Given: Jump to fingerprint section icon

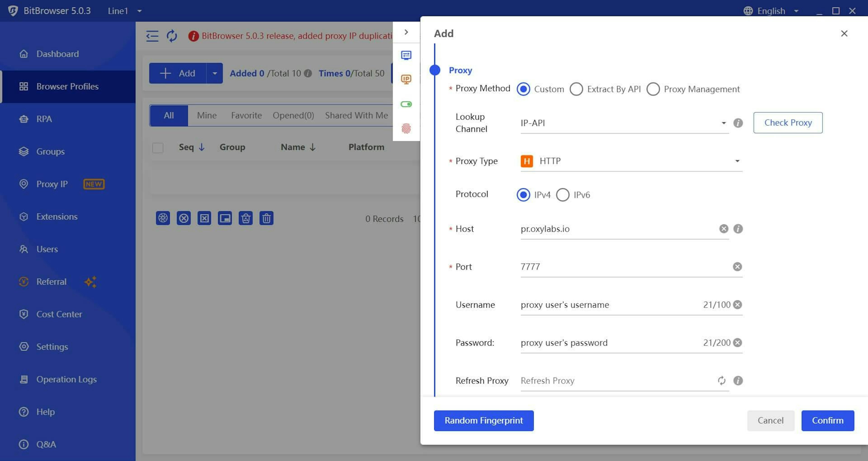Looking at the screenshot, I should pyautogui.click(x=406, y=128).
